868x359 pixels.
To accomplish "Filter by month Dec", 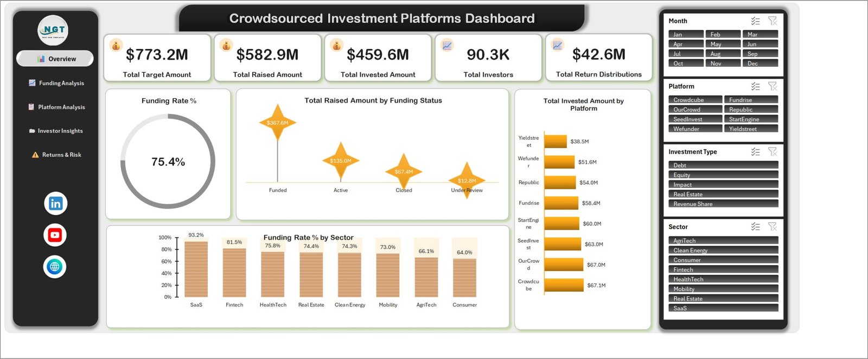I will coord(760,64).
